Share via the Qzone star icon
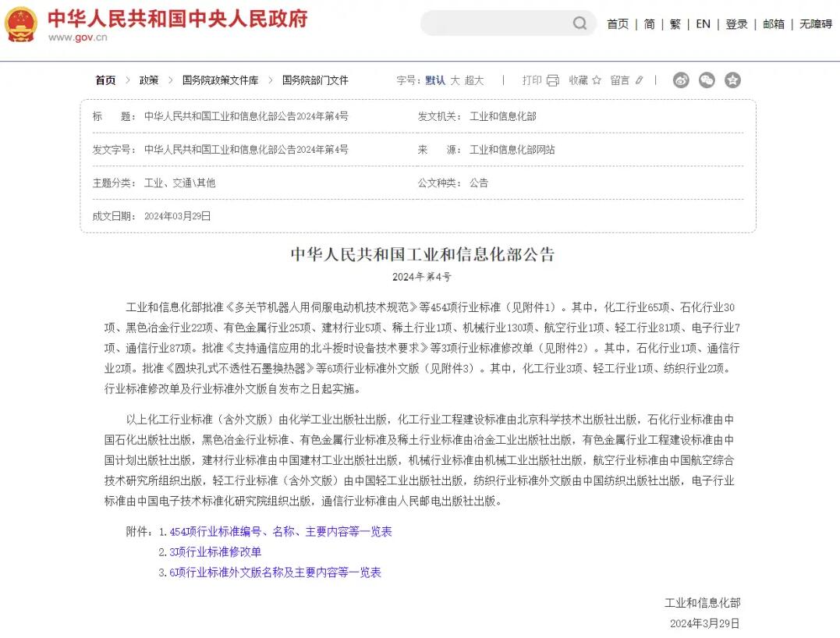 click(732, 80)
